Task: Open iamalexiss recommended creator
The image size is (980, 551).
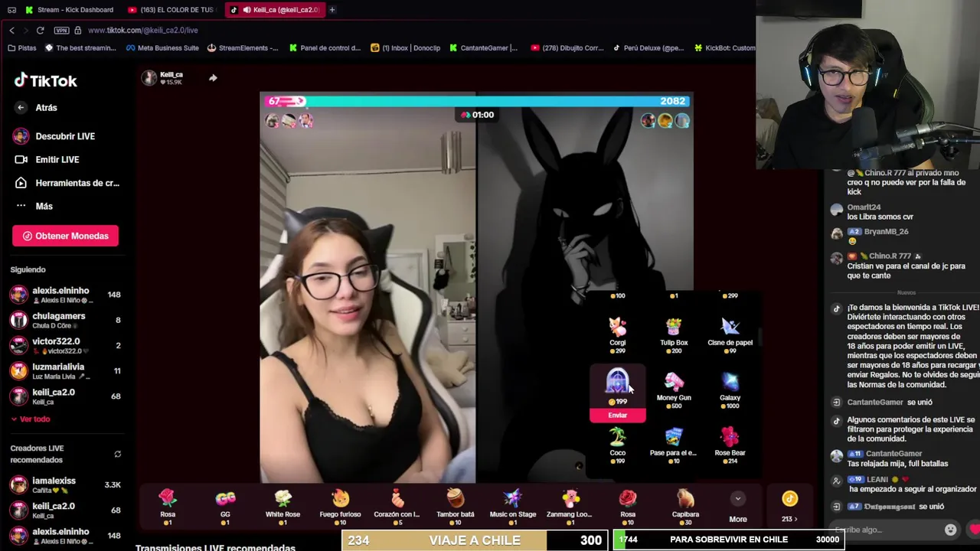Action: pyautogui.click(x=65, y=484)
